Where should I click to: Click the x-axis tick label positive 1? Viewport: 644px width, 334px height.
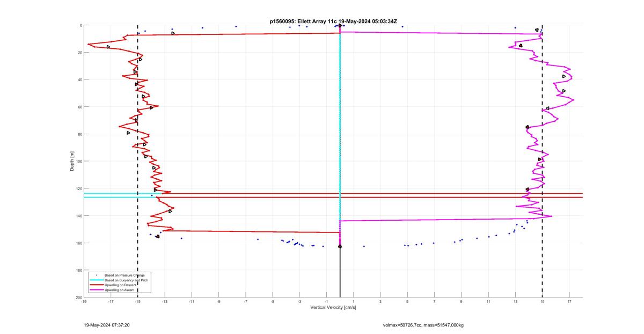tap(353, 302)
